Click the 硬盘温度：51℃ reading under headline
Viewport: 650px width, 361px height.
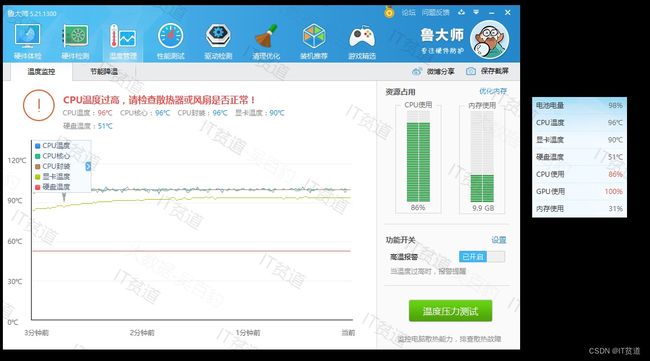(x=87, y=126)
